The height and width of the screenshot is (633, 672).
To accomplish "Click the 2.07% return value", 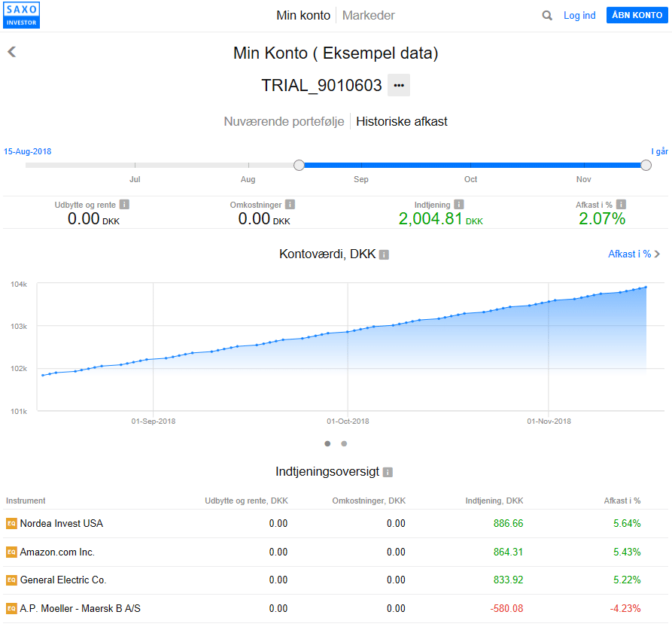I will (x=602, y=219).
